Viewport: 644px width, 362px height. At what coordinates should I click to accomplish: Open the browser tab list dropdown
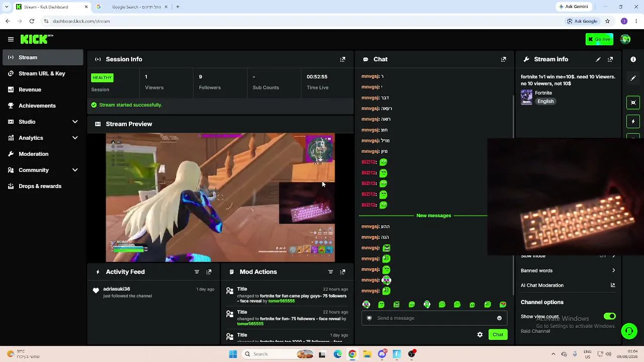(x=6, y=7)
